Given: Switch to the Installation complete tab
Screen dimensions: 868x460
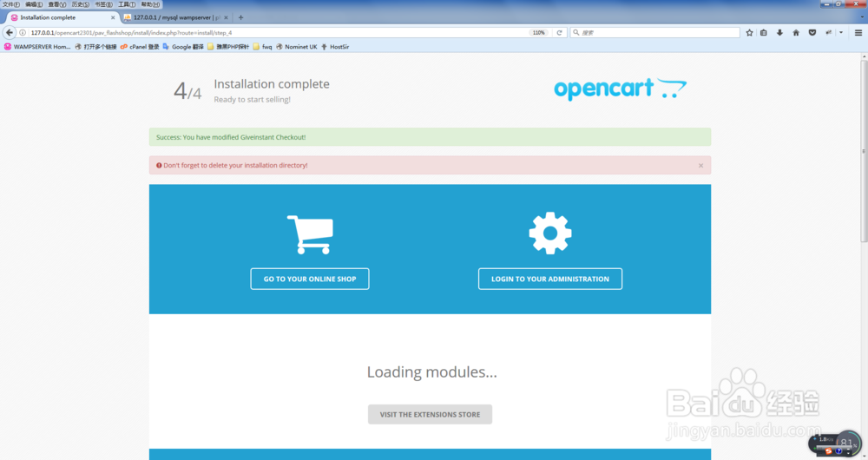Looking at the screenshot, I should (62, 17).
